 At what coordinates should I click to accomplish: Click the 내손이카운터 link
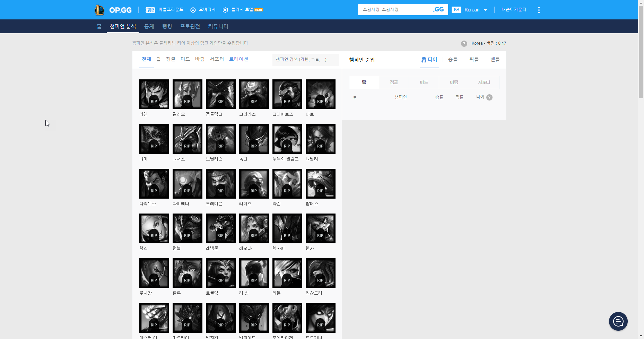coord(514,10)
